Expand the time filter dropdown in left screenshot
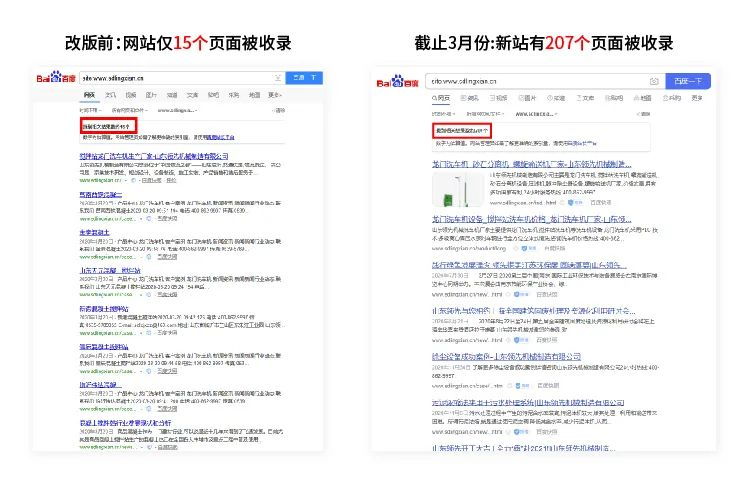 (90, 108)
